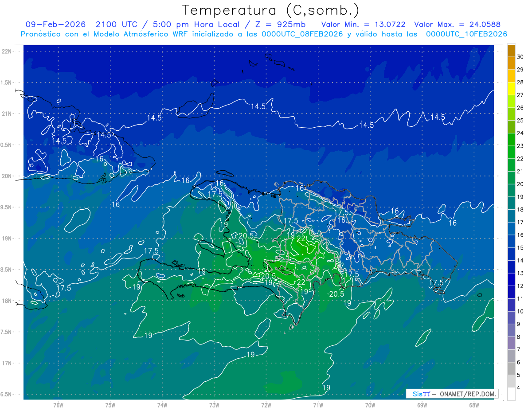Click the legend swatch between 10 and 11
The width and height of the screenshot is (532, 411).
pos(511,305)
